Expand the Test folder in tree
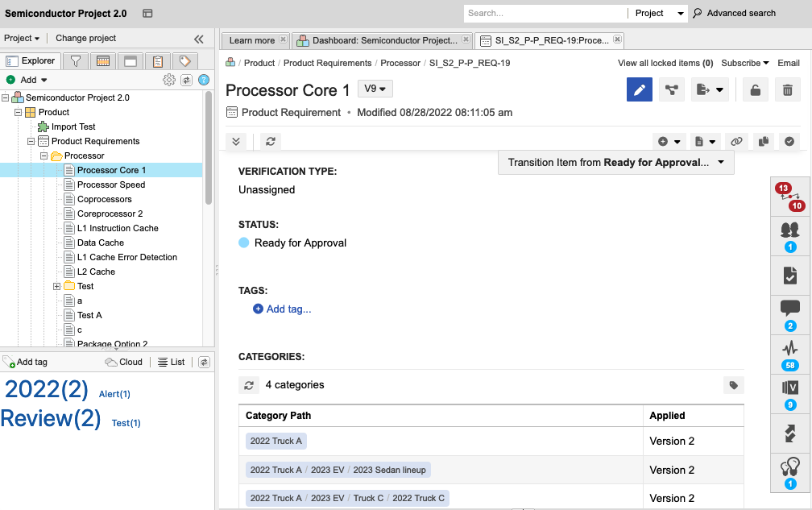The width and height of the screenshot is (812, 510). point(57,286)
